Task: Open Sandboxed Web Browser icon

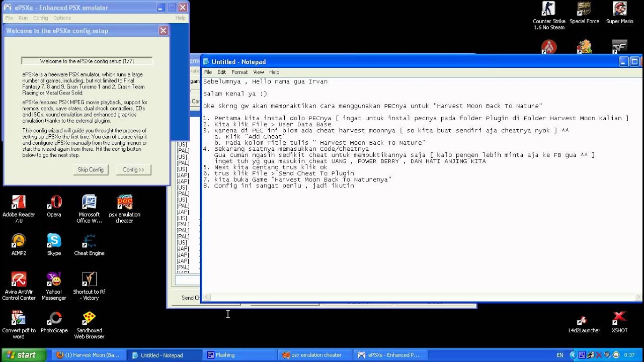Action: pos(89,325)
